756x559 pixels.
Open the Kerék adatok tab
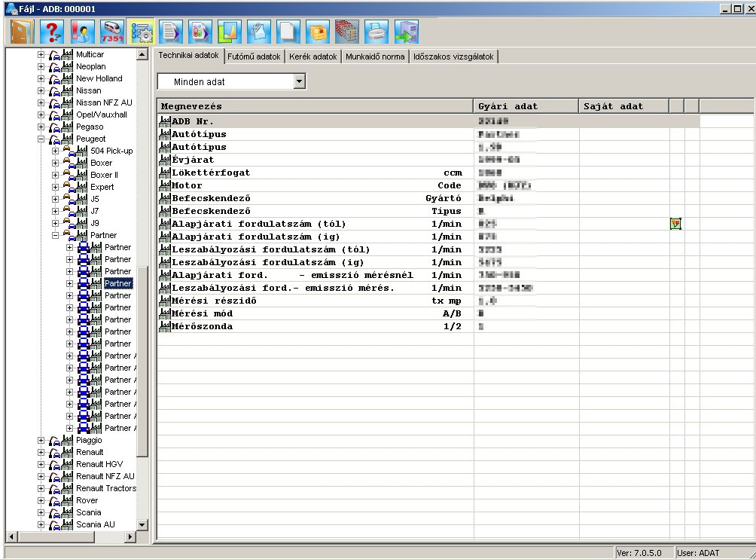[312, 57]
